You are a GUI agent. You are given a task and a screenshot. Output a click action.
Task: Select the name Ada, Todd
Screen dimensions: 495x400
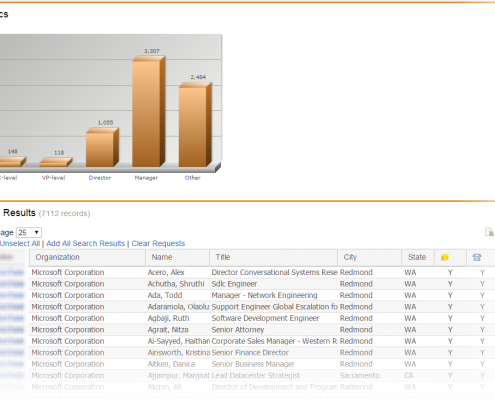pos(165,295)
